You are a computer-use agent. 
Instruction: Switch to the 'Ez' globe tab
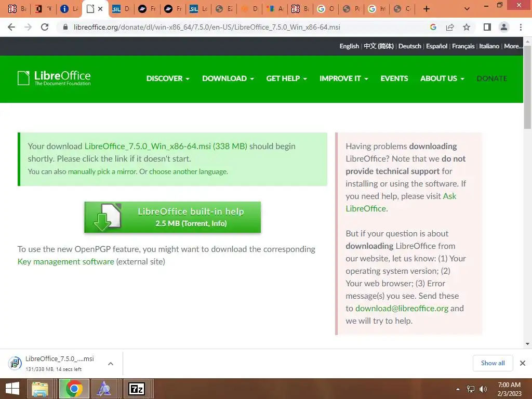[x=224, y=9]
